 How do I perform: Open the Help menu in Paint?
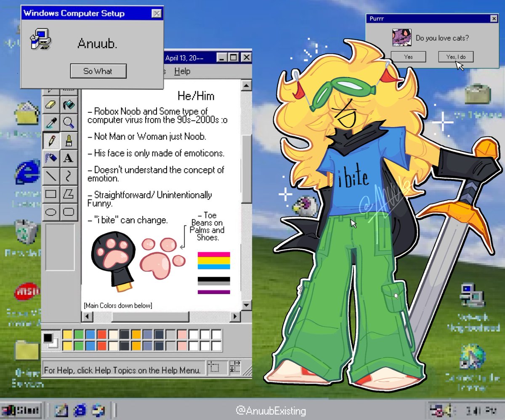tap(182, 71)
